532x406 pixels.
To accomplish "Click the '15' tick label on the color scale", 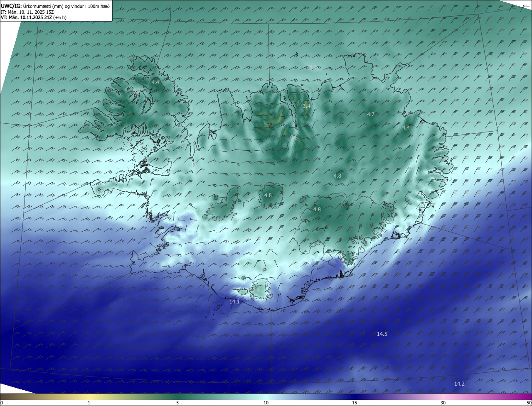I will pyautogui.click(x=355, y=403).
